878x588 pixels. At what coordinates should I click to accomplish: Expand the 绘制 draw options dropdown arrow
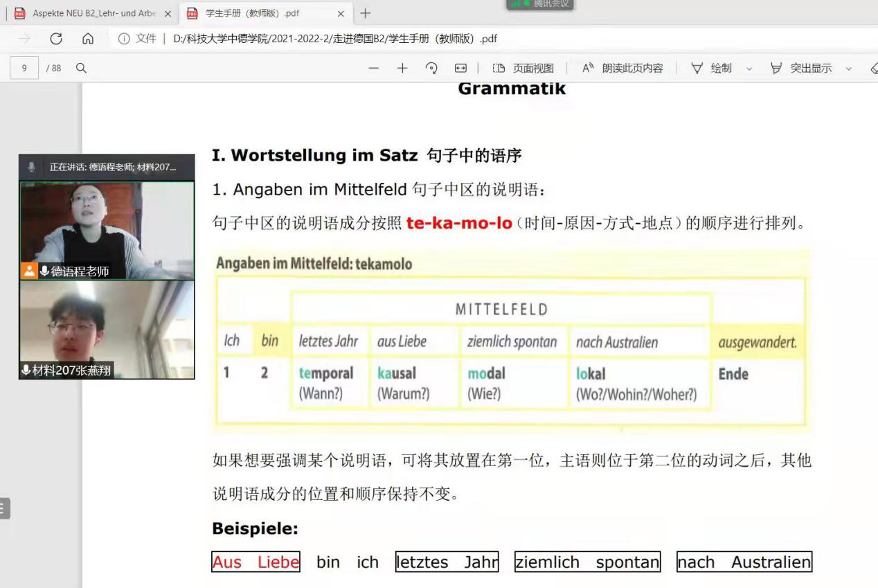tap(749, 69)
